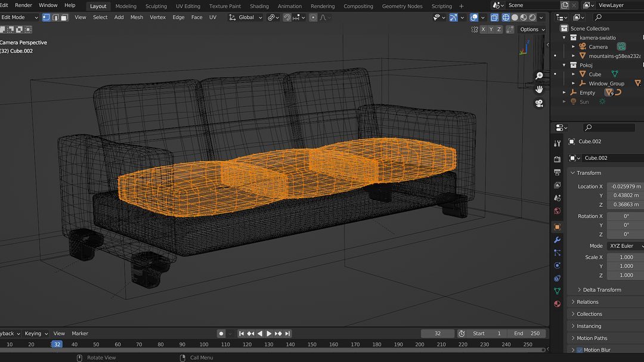
Task: Click frame 100 on the timeline ruler
Action: (204, 344)
